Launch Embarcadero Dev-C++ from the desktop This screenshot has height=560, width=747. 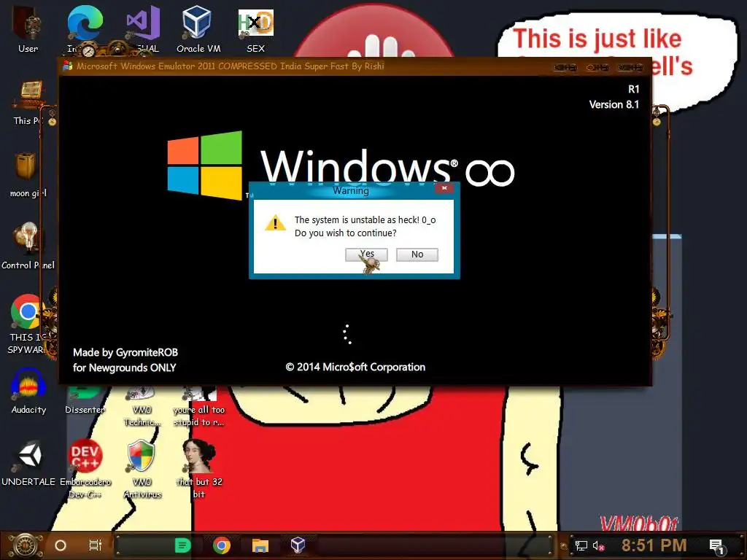[x=85, y=469]
